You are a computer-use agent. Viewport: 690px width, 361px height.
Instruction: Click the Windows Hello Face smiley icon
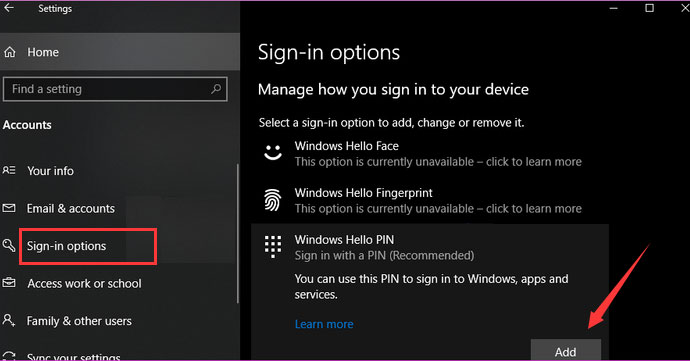click(273, 153)
